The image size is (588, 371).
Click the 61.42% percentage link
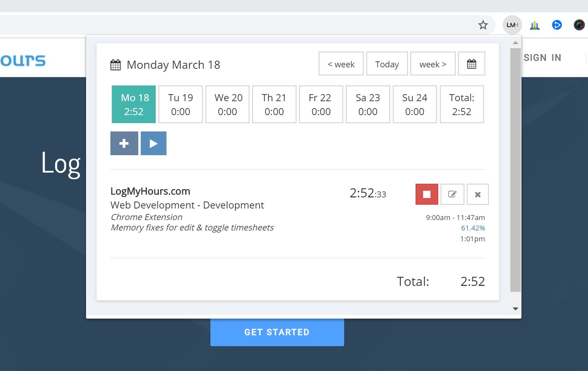pos(473,228)
